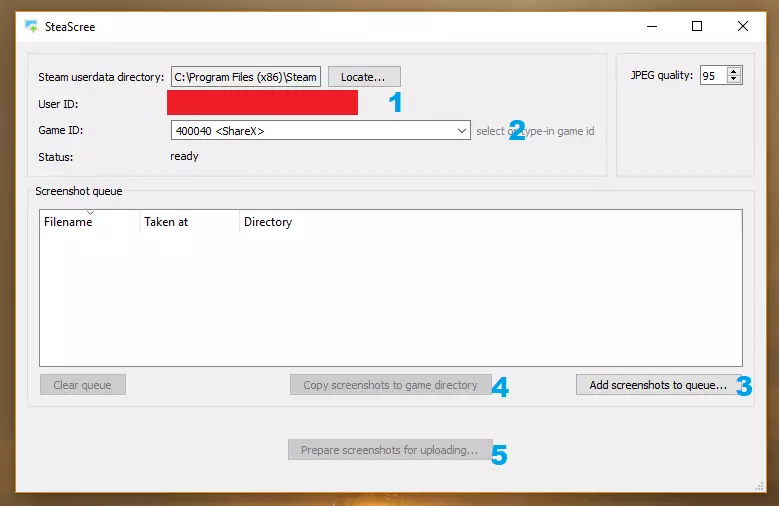Screen dimensions: 779x506
Task: Click the window resize grip
Action: pyautogui.click(x=760, y=487)
